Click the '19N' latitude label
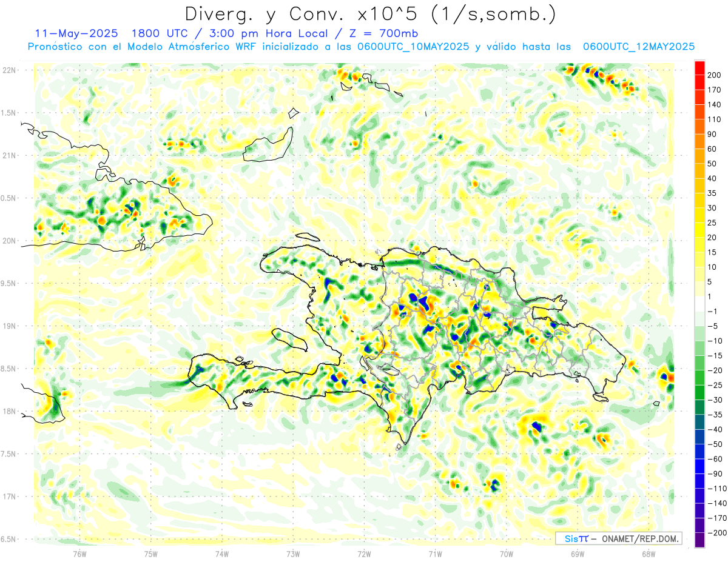728x562 pixels. [9, 326]
